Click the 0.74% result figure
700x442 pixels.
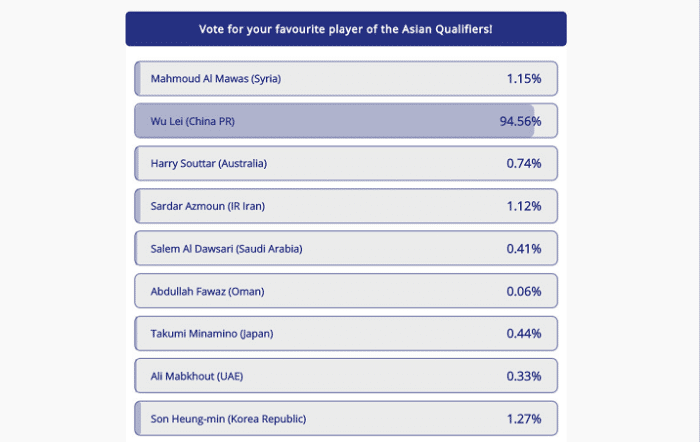tap(524, 163)
